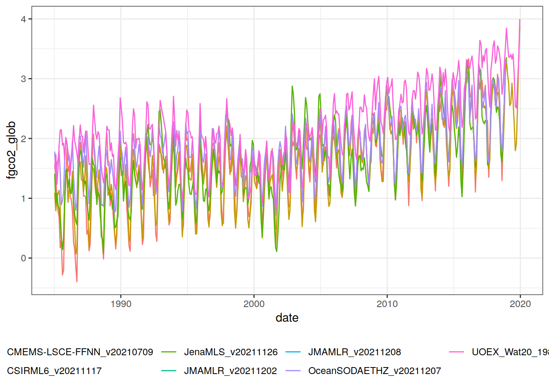
Task: Click the 1990 x-axis tick label
Action: [x=121, y=304]
